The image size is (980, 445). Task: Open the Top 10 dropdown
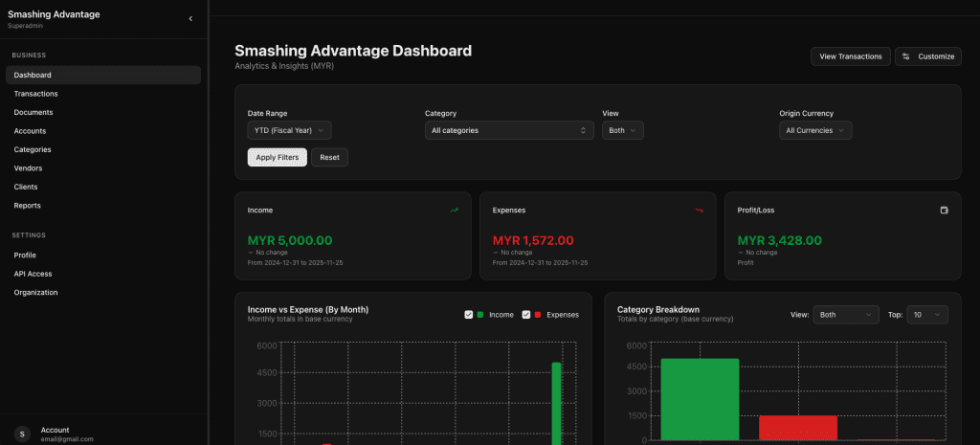tap(927, 315)
